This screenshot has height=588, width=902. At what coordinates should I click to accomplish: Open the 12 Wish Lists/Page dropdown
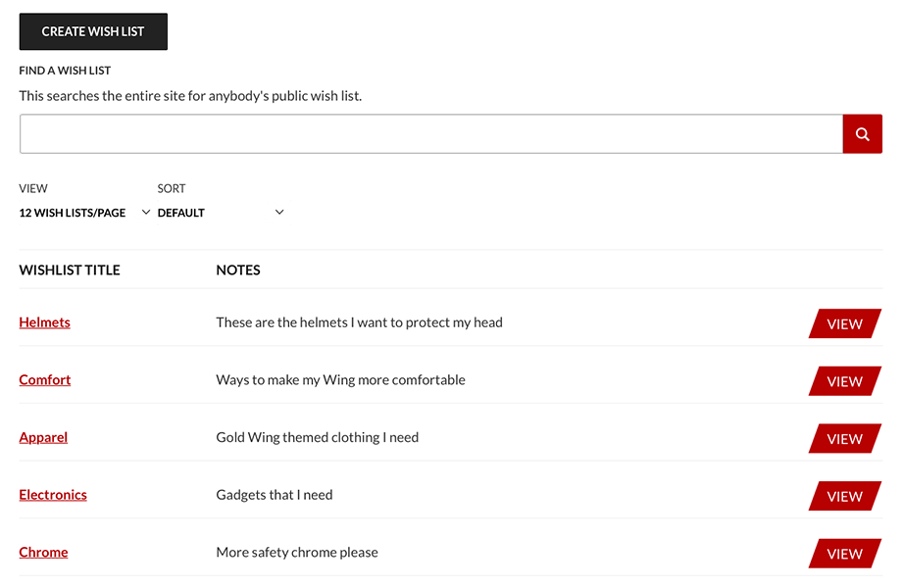(85, 213)
